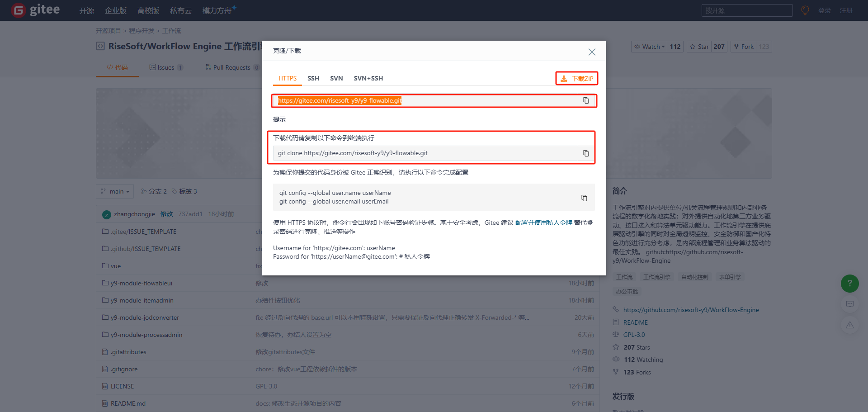Open the y9-module-jodconverter folder
The height and width of the screenshot is (412, 868).
pos(145,317)
